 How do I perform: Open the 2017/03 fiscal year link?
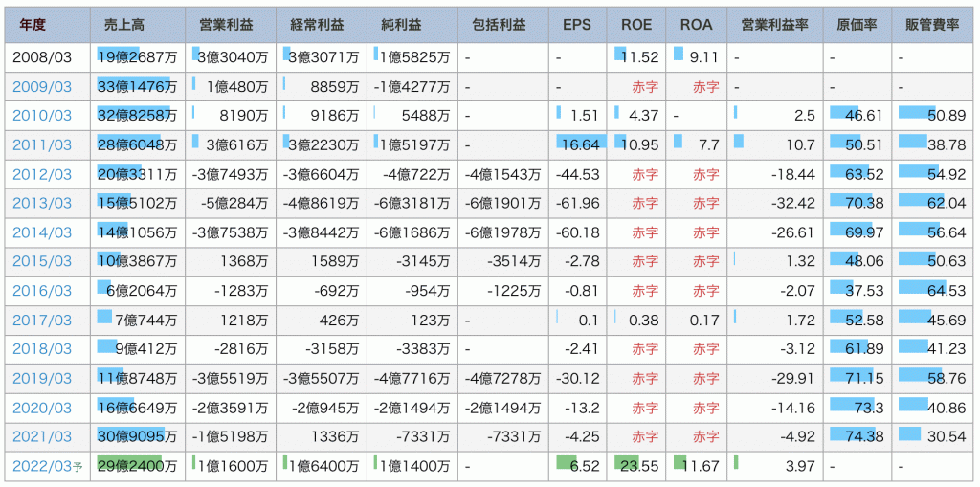click(x=42, y=321)
